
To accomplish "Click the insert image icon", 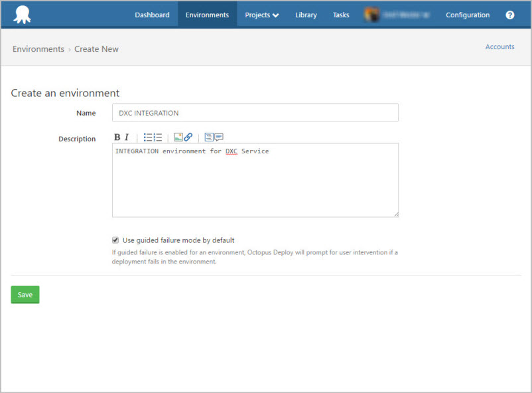I will coord(178,137).
